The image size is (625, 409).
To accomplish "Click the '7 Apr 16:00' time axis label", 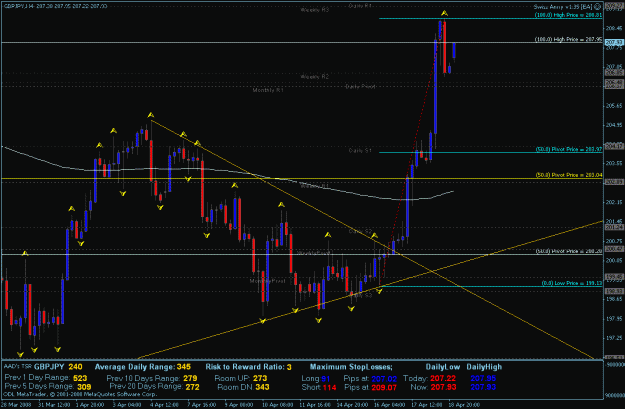I will [x=202, y=405].
